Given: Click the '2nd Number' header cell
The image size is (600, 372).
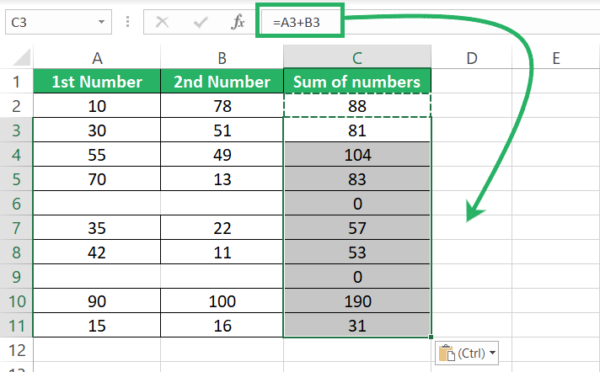Looking at the screenshot, I should 222,82.
